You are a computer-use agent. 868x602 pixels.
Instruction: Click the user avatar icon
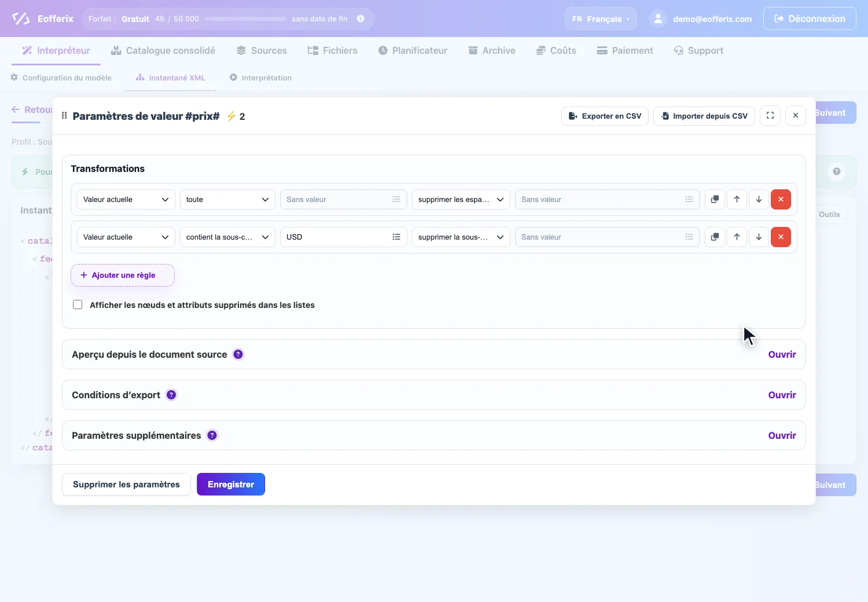point(658,19)
